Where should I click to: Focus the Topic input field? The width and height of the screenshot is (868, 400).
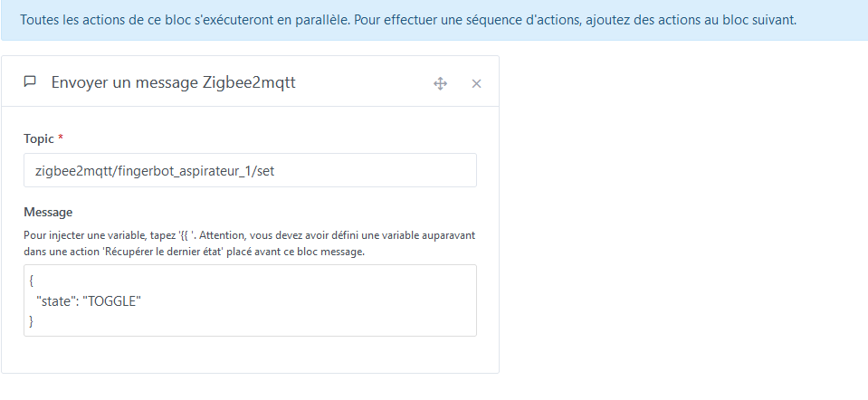coord(250,170)
